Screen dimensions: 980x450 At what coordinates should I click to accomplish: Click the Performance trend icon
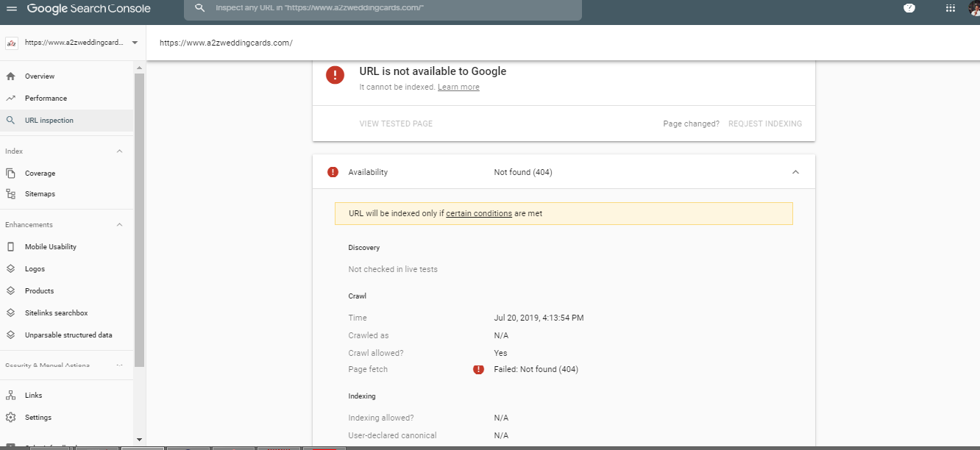point(10,98)
